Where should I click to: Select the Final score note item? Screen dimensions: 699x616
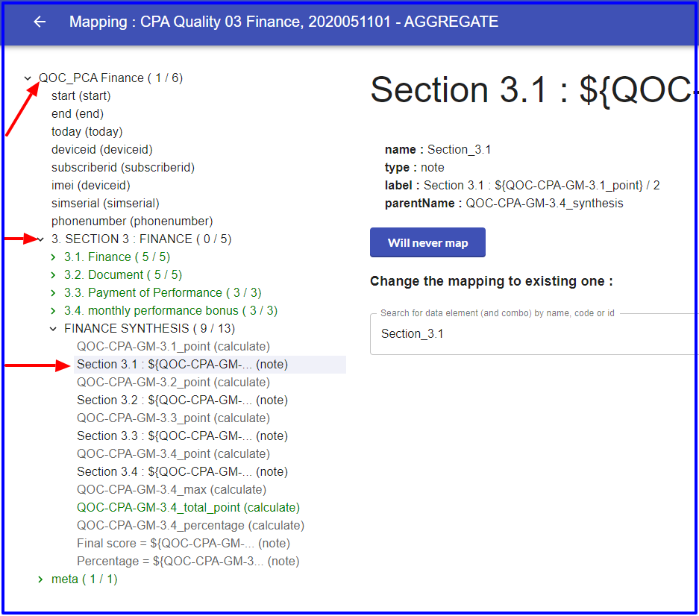184,544
